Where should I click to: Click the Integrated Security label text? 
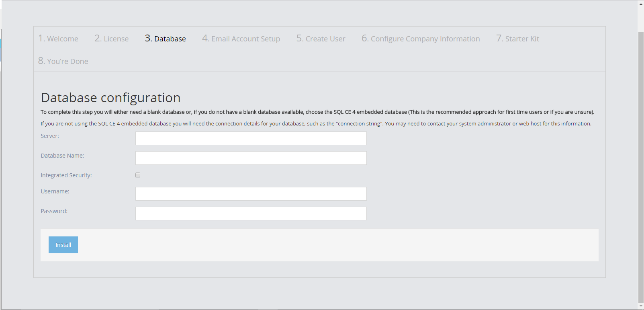pyautogui.click(x=66, y=175)
